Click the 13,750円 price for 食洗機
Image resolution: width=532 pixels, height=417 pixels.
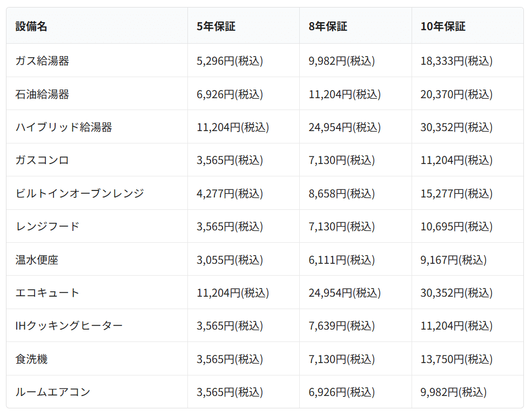coord(456,359)
